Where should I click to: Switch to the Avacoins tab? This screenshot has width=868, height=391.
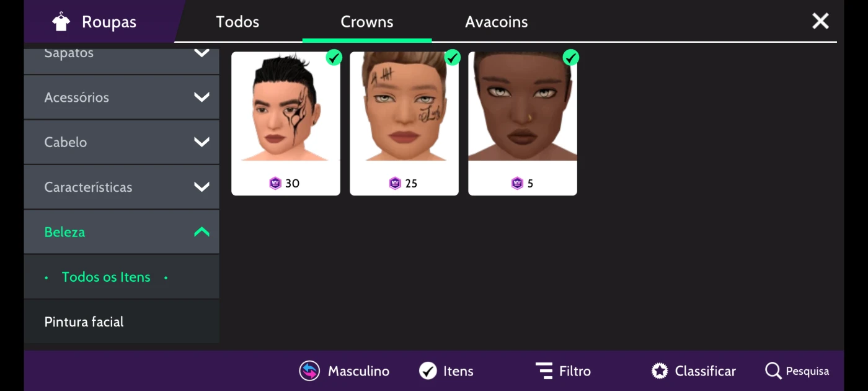(497, 22)
